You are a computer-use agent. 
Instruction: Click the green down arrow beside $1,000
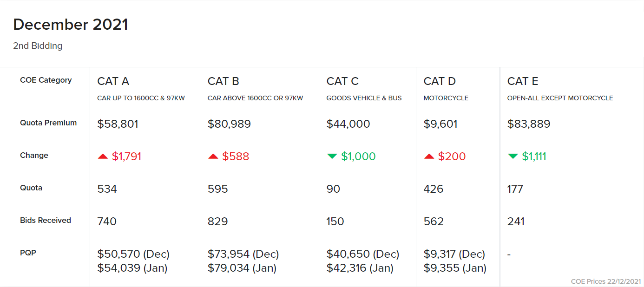tap(332, 157)
